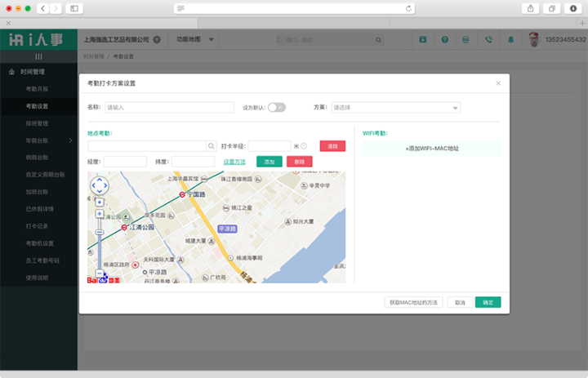Open notifications bell icon
Image resolution: width=588 pixels, height=378 pixels.
coord(510,39)
